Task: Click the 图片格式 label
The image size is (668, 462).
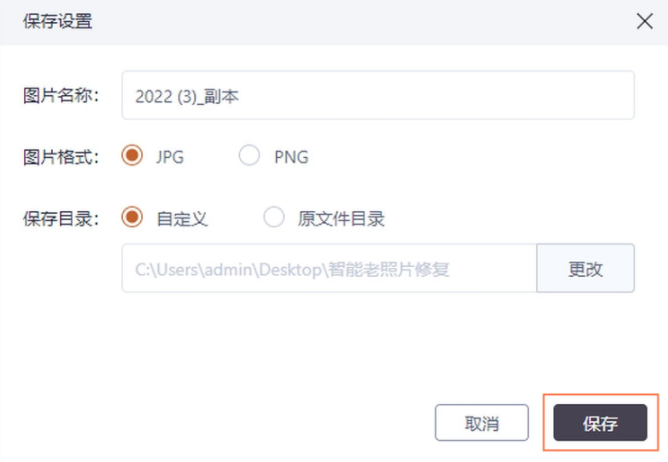Action: [61, 157]
